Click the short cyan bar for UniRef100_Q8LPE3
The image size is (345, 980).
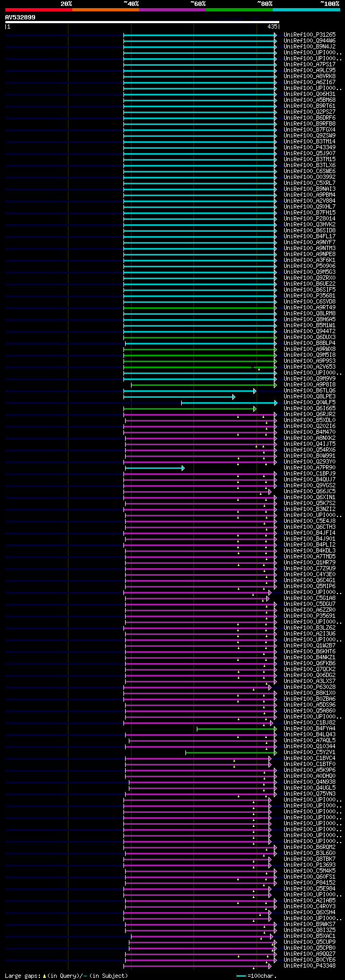coord(179,397)
